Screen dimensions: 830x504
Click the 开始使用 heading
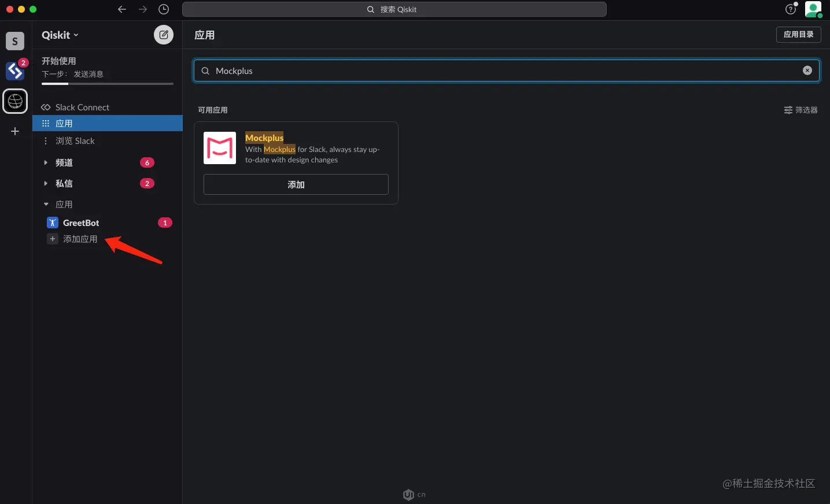(x=58, y=61)
